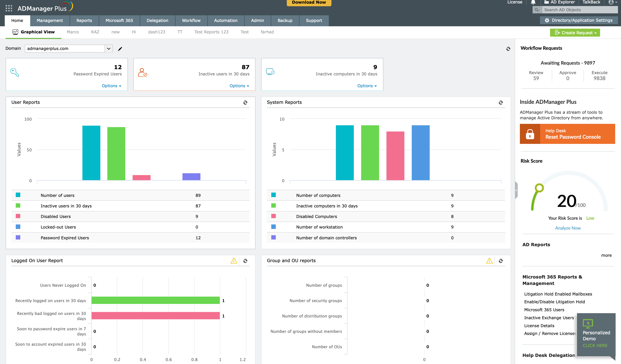Open Options under Password Expired Users
This screenshot has height=364, width=621.
coord(111,86)
